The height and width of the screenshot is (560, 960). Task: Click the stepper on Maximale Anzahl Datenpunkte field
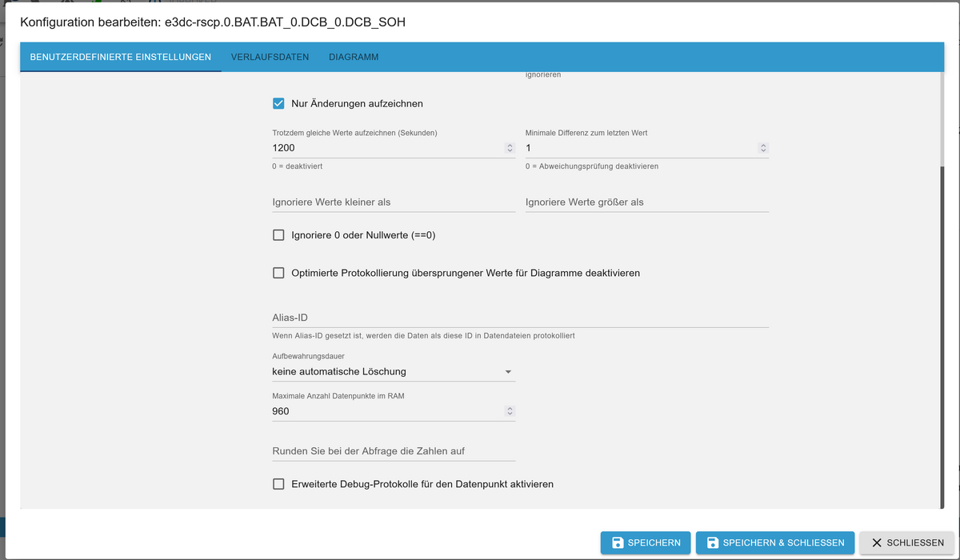coord(510,411)
